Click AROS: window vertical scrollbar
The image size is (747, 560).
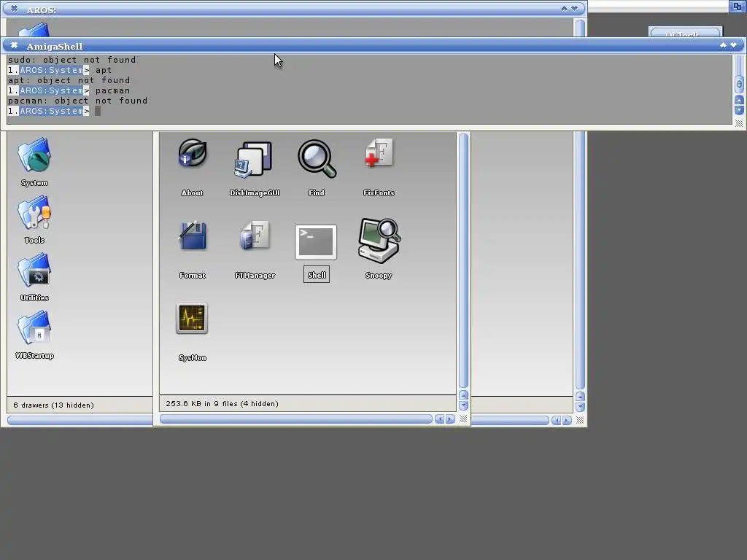580,260
